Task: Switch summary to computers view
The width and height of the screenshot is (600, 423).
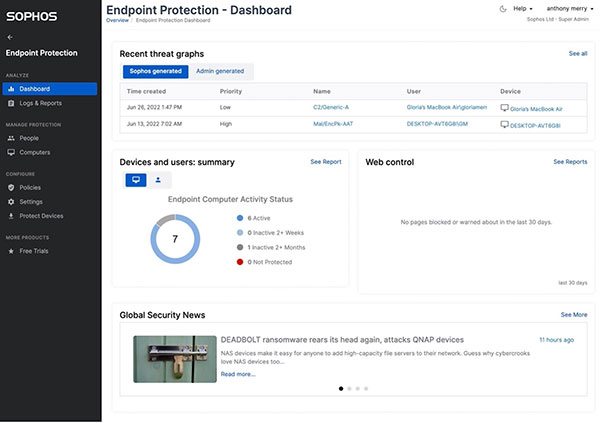Action: pyautogui.click(x=136, y=180)
